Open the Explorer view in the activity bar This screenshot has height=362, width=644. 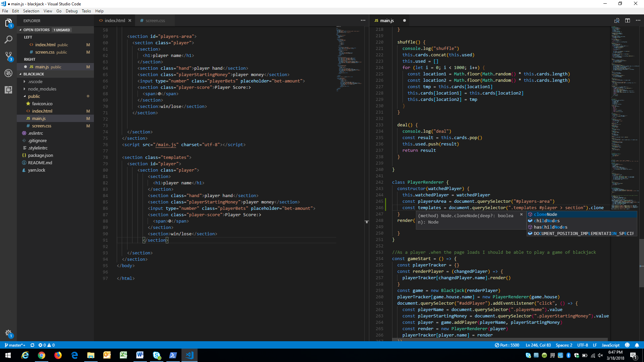[8, 23]
